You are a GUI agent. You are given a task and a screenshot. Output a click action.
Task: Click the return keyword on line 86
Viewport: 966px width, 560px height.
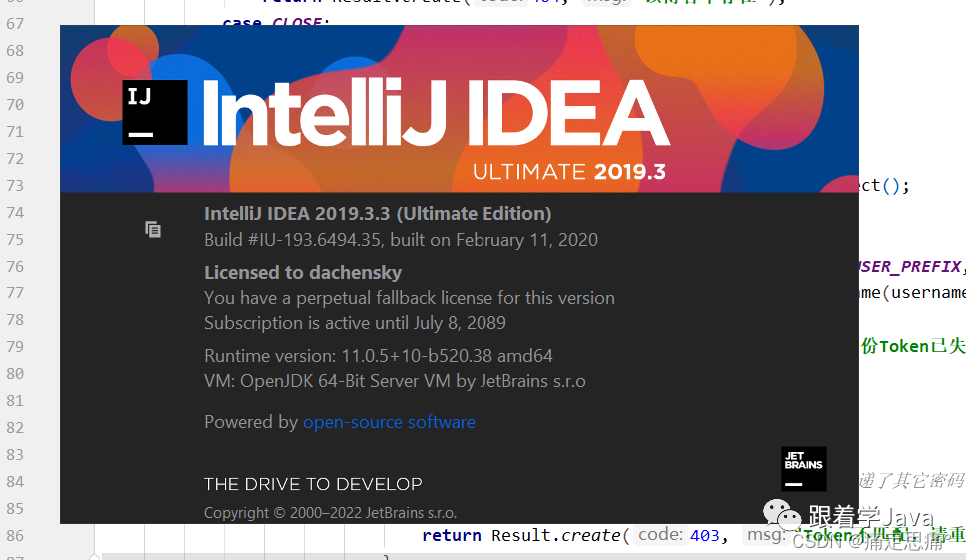tap(452, 535)
